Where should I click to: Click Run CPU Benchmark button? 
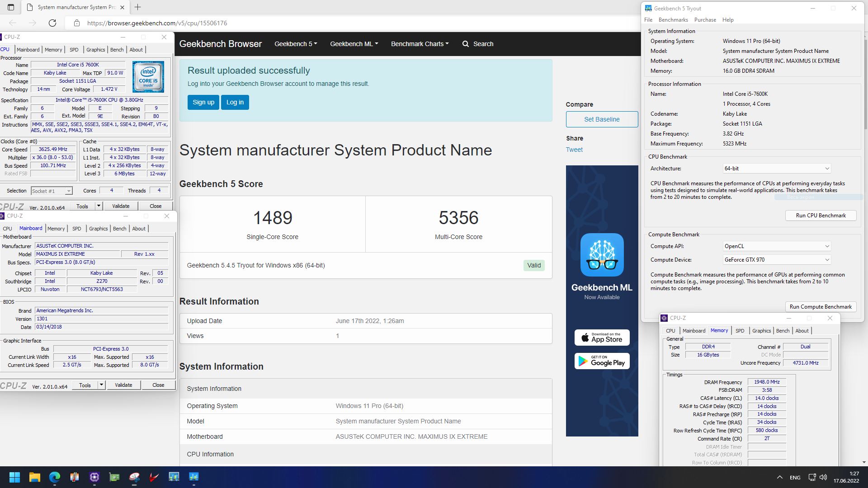tap(821, 216)
